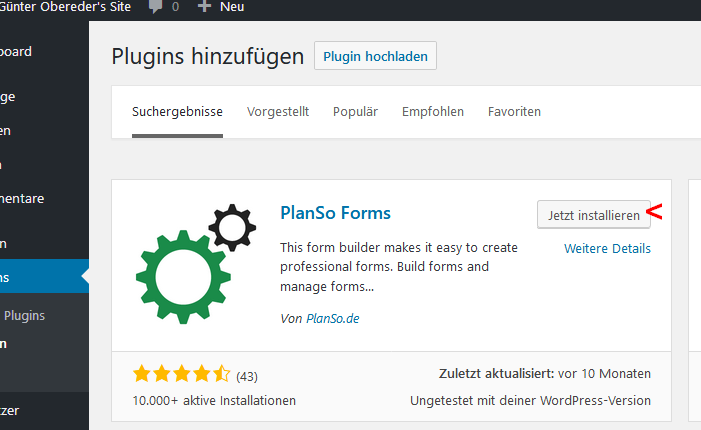Switch to the Vorgestellt tab
Image resolution: width=701 pixels, height=430 pixels.
coord(278,112)
